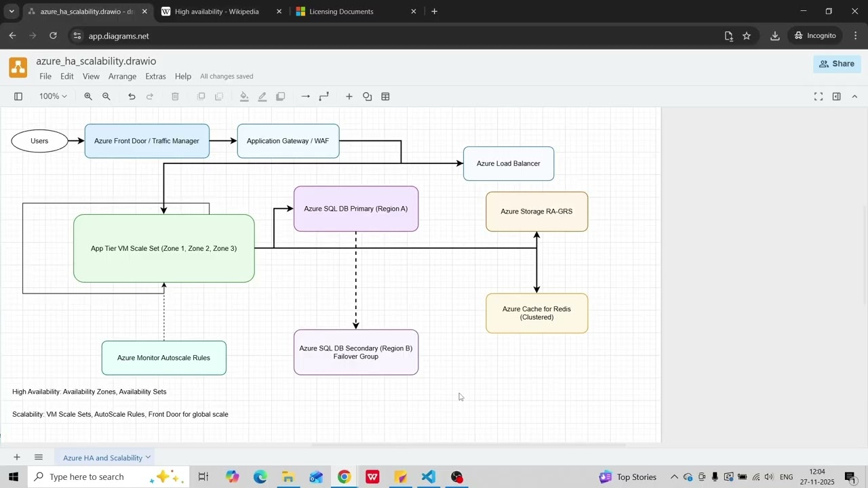Toggle the format panel icon
Image resolution: width=868 pixels, height=488 pixels.
[837, 97]
